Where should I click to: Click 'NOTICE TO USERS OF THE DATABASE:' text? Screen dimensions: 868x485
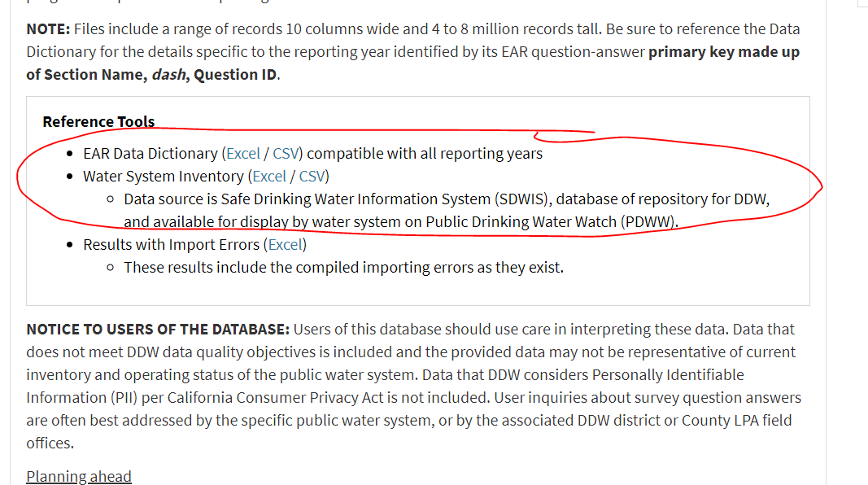pyautogui.click(x=158, y=330)
